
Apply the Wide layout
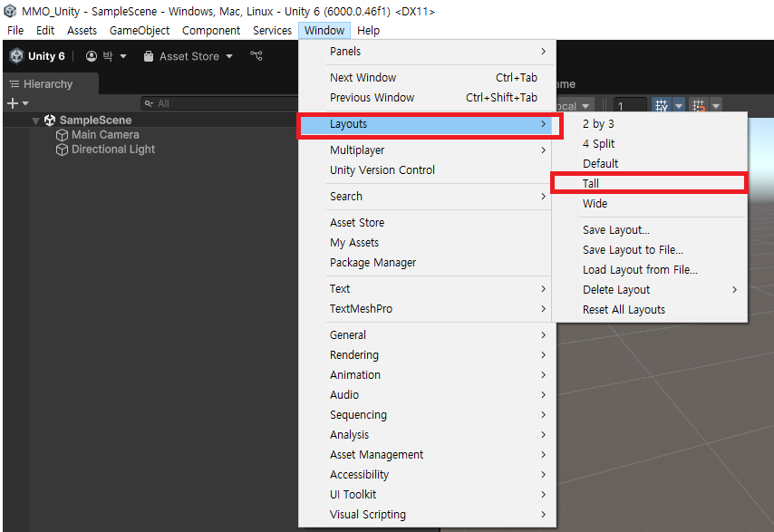(x=649, y=204)
